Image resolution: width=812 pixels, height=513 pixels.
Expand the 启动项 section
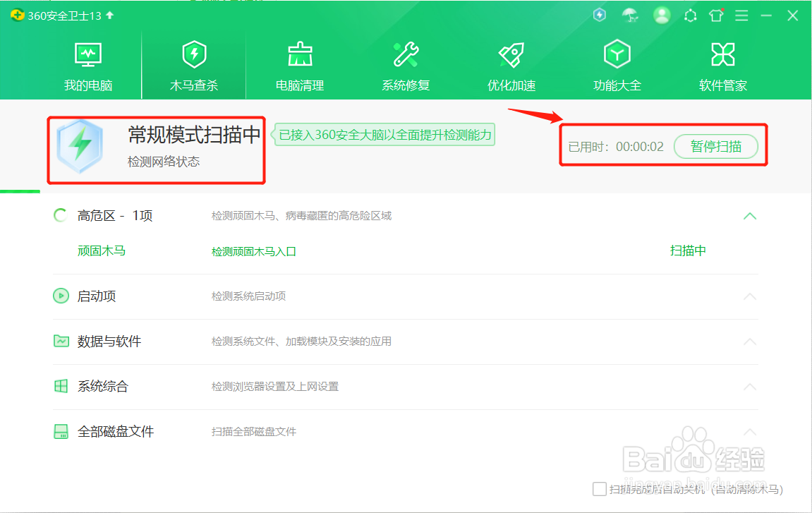[x=750, y=296]
